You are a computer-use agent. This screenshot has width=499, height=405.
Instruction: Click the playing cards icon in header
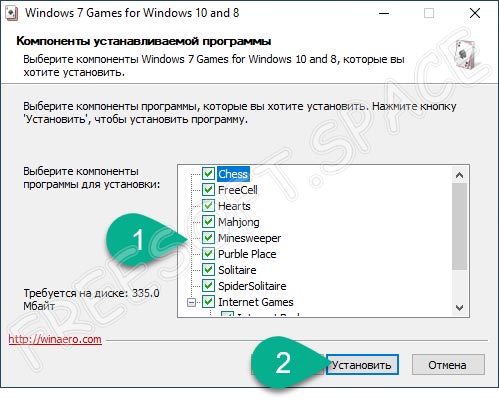coord(466,54)
